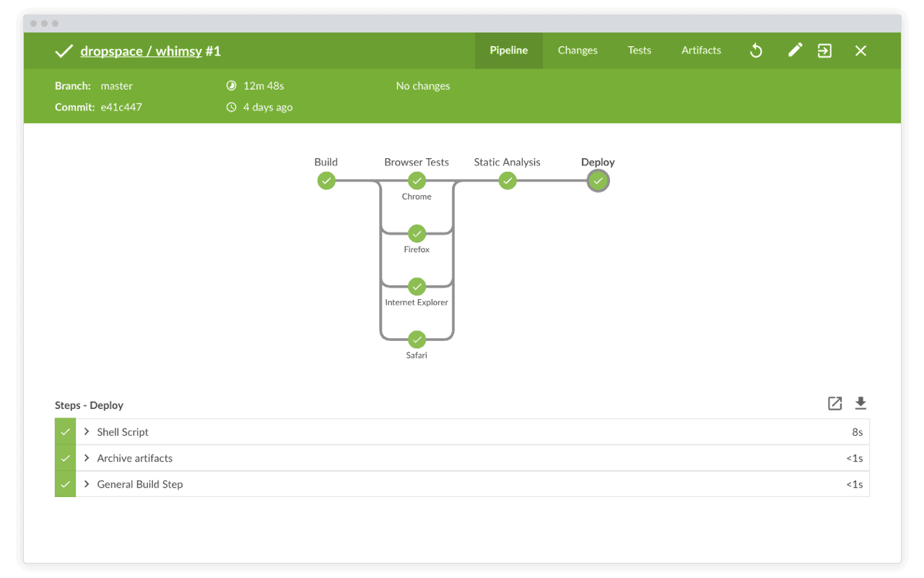The width and height of the screenshot is (924, 578).
Task: Select the Safari browser test node
Action: (x=417, y=340)
